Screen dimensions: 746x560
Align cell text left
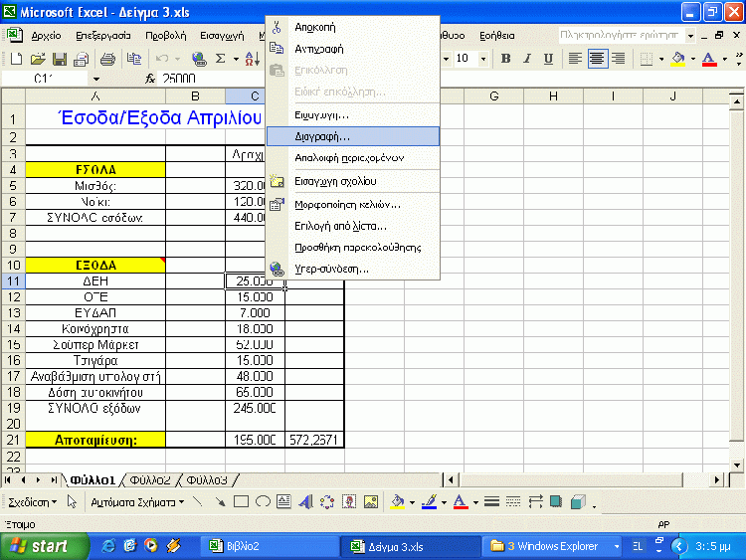[x=575, y=59]
